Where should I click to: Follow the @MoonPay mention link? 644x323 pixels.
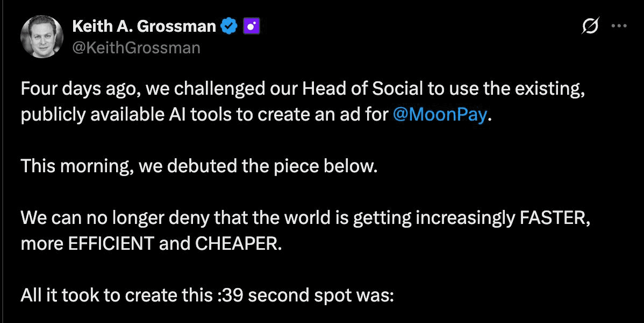coord(440,115)
